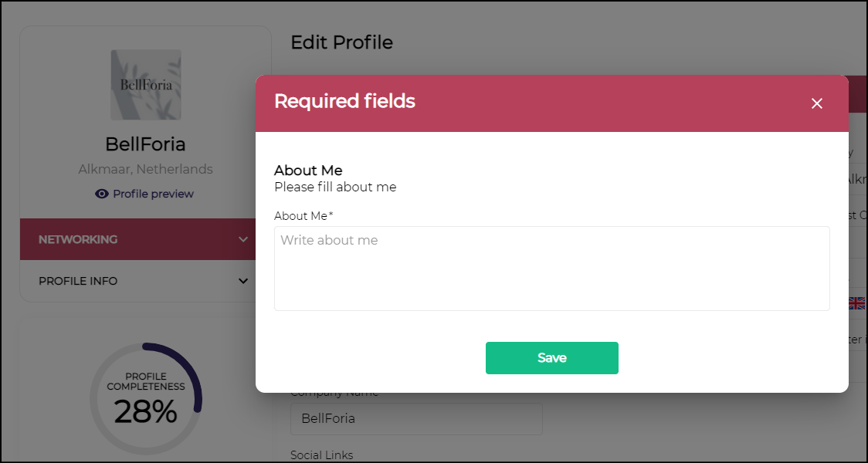The width and height of the screenshot is (868, 463).
Task: Click the Alkmaar, Netherlands location text
Action: [x=145, y=169]
